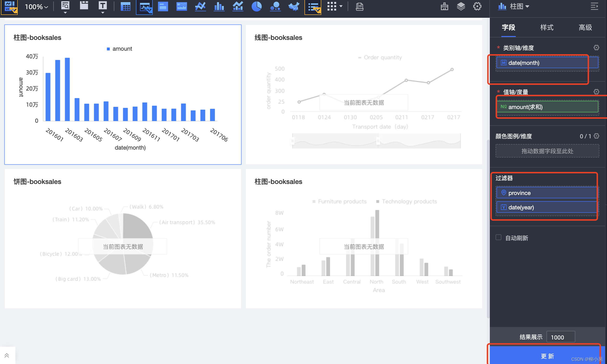Click the document pages icon in toolbar
This screenshot has width=607, height=364.
coord(359,7)
